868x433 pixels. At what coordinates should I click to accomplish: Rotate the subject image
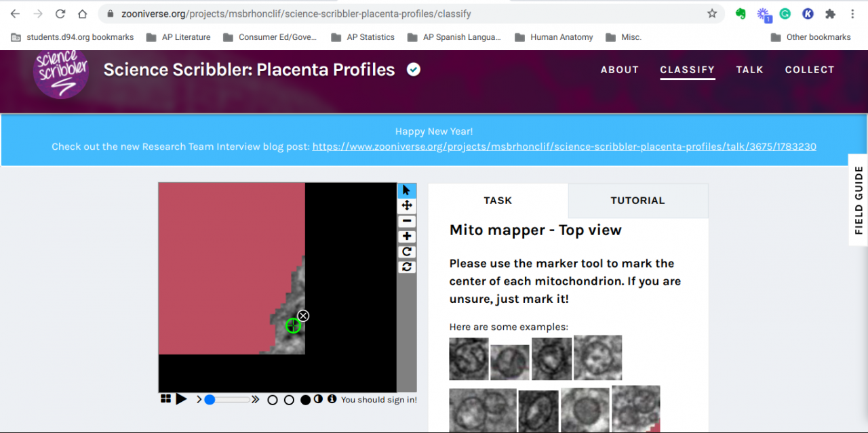coord(406,251)
